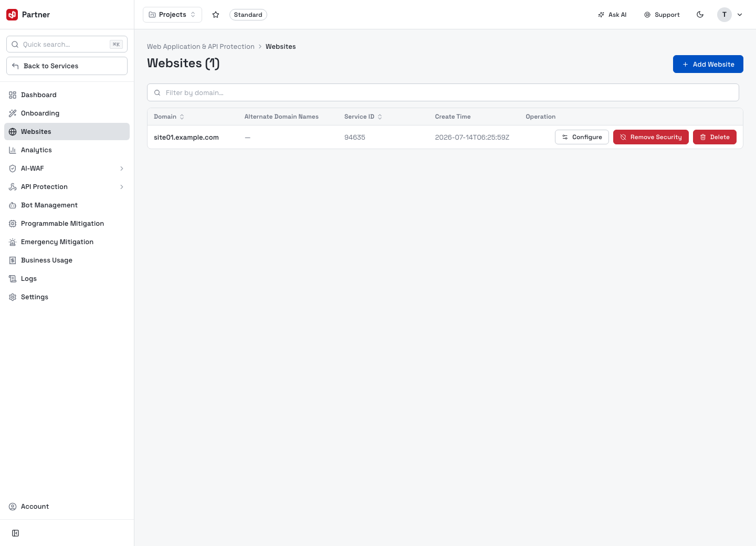756x546 pixels.
Task: Click the Add Website button
Action: pos(708,64)
